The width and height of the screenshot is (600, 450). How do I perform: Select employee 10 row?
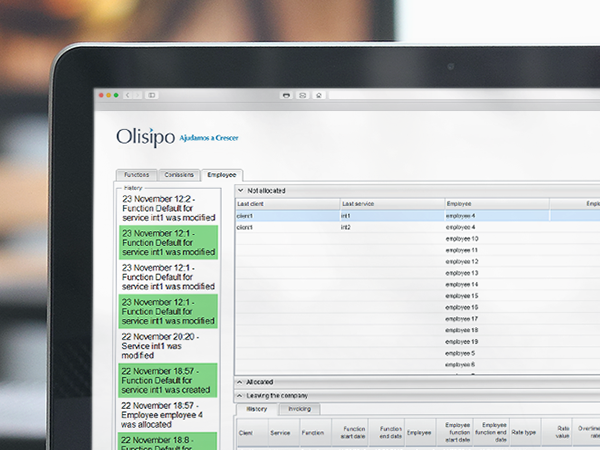(417, 239)
